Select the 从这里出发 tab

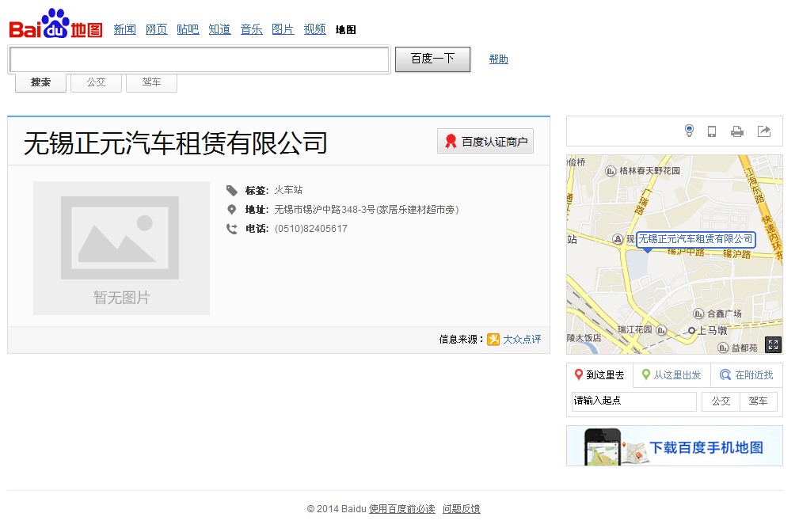(x=671, y=375)
